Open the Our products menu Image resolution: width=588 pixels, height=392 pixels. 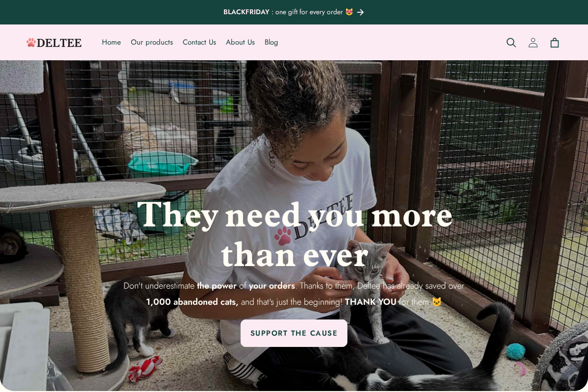coord(152,42)
